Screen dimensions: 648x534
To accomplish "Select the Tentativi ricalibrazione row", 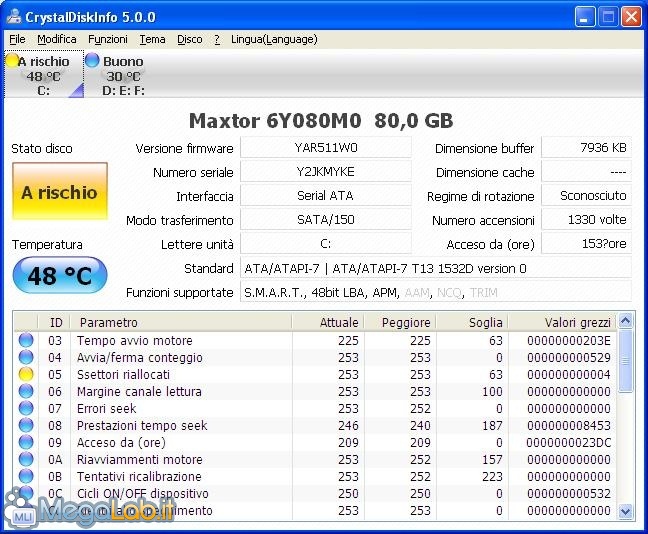I will point(315,476).
